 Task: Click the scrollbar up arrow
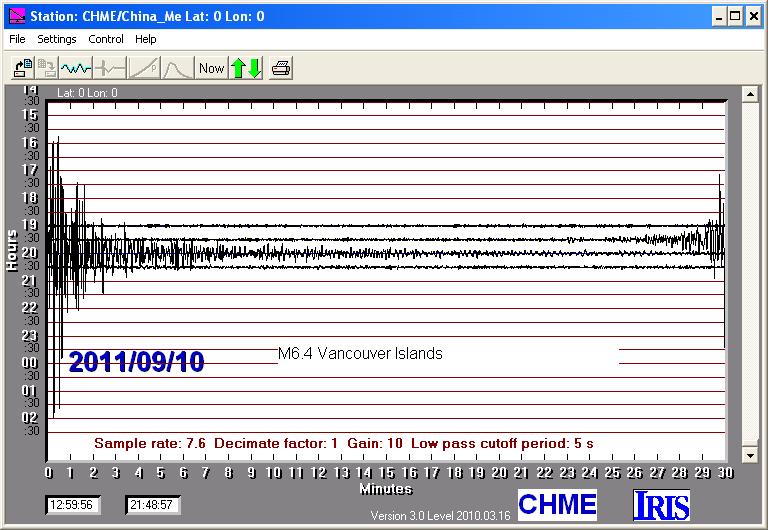pyautogui.click(x=748, y=94)
